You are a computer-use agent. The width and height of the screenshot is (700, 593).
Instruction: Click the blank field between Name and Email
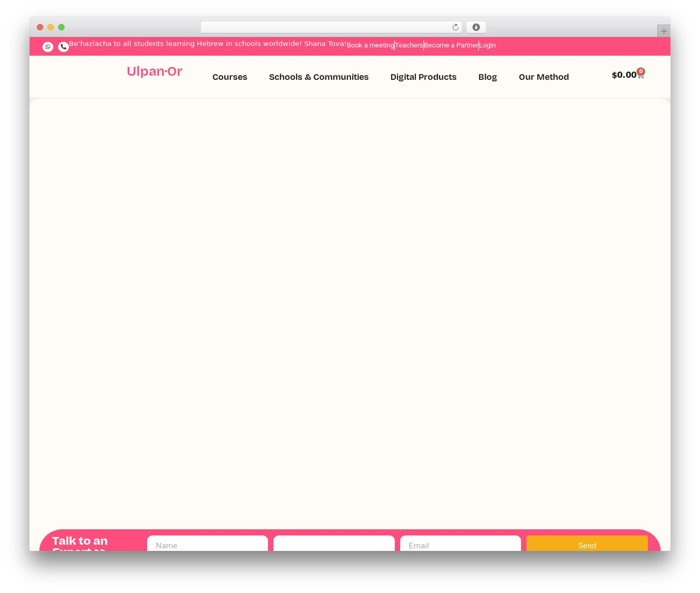coord(334,544)
